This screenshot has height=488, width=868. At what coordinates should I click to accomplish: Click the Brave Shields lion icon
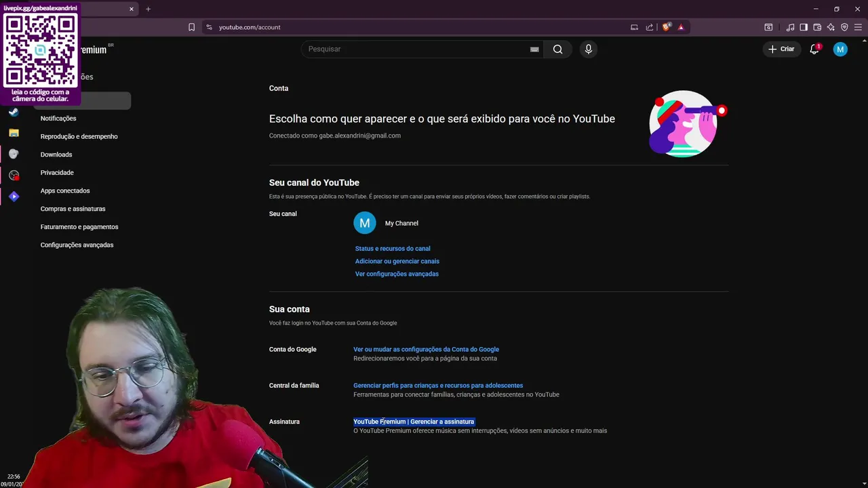coord(667,27)
